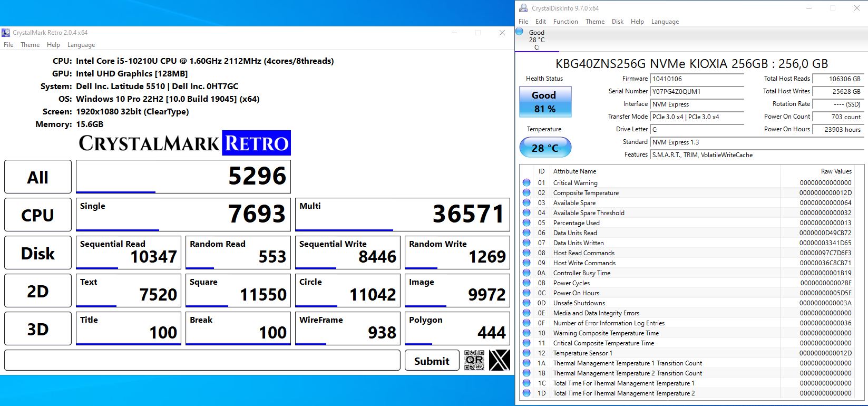Click status orb for Warning Composite Temperature Time
Image resolution: width=868 pixels, height=406 pixels.
click(x=526, y=333)
